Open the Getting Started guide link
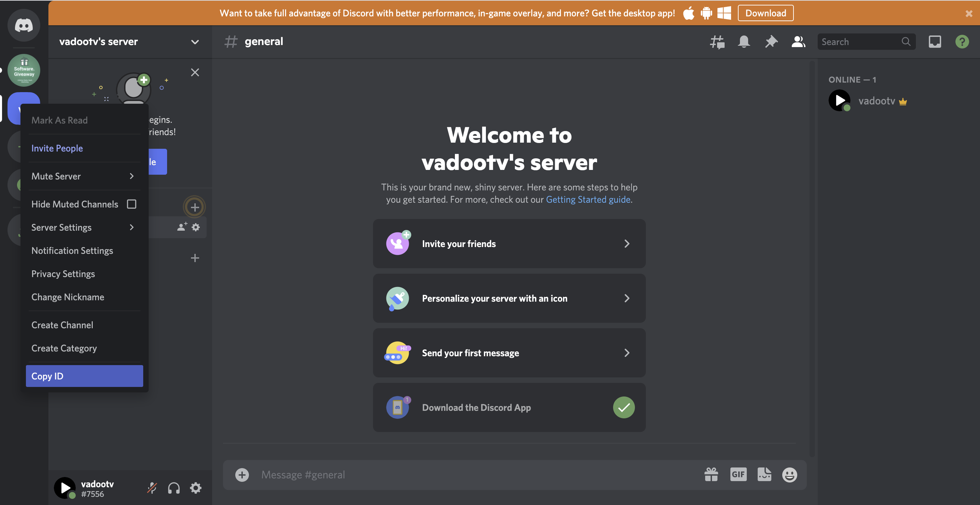The image size is (980, 505). pyautogui.click(x=588, y=199)
